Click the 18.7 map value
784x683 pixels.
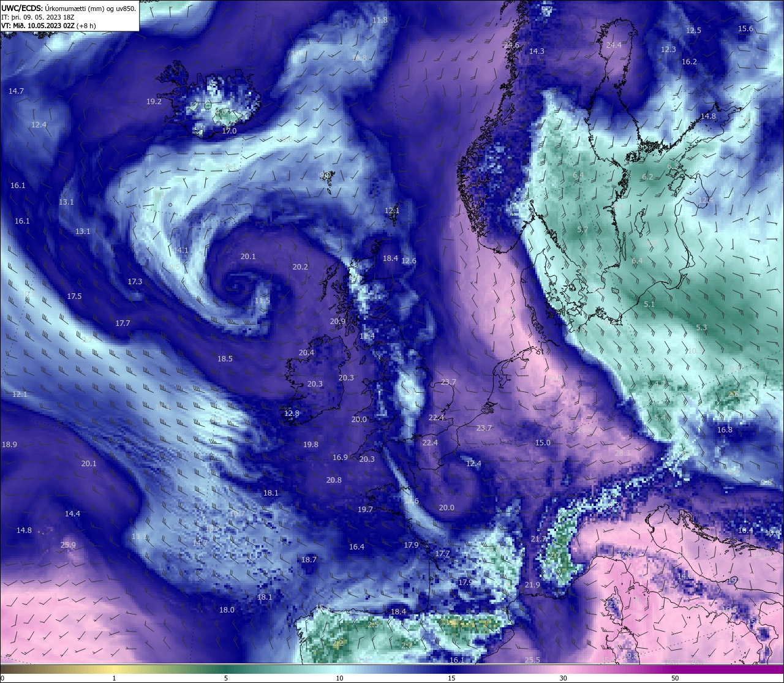[309, 560]
